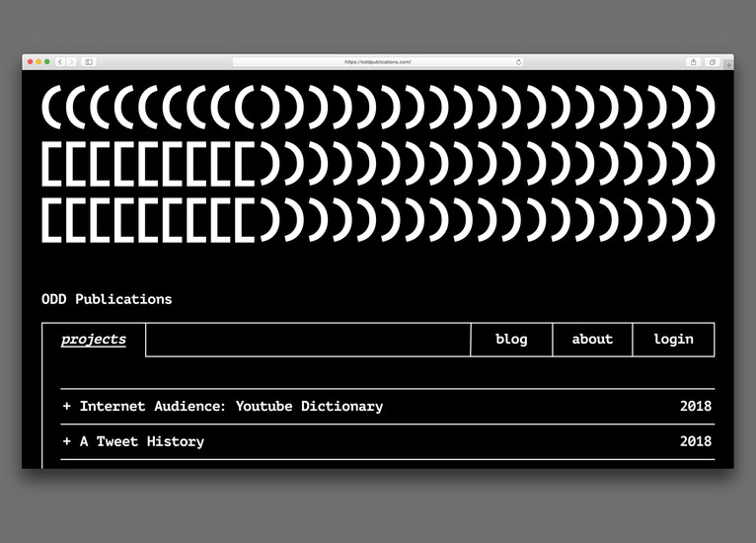Click the browser forward arrow
The height and width of the screenshot is (543, 756).
(x=71, y=62)
